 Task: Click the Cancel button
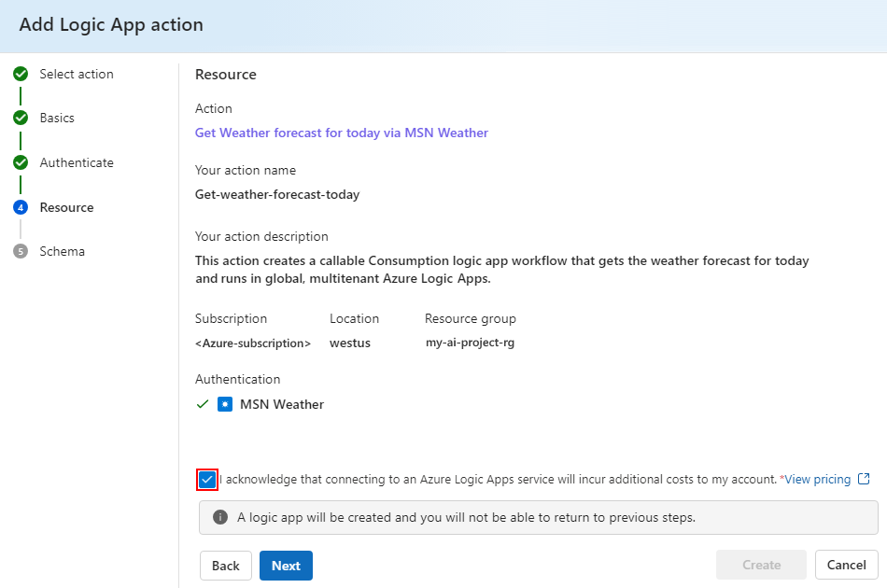pyautogui.click(x=846, y=565)
